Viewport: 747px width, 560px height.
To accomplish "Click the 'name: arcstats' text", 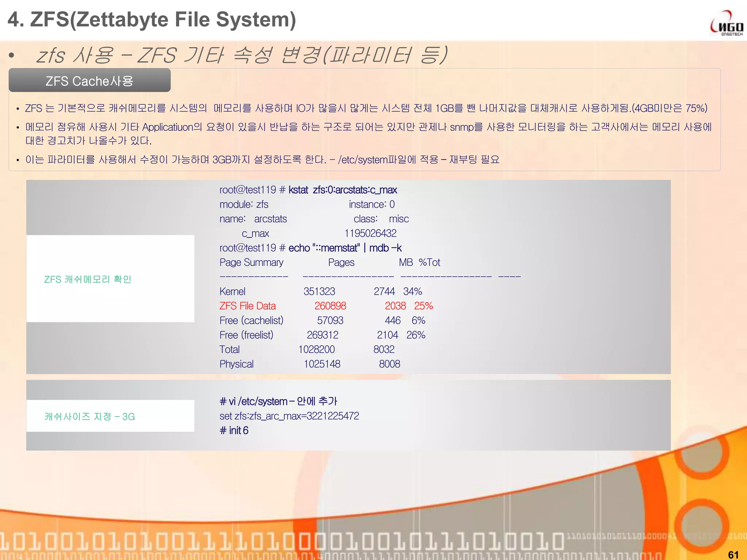I will coord(253,219).
